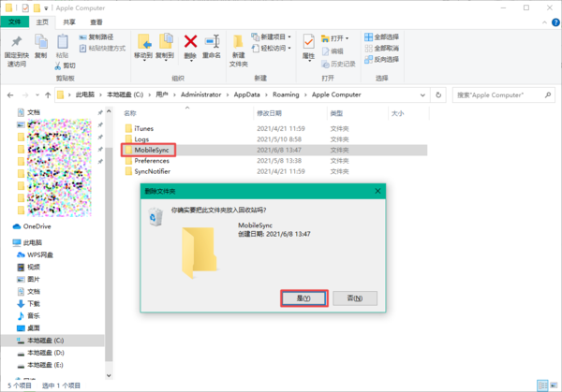The image size is (562, 392).
Task: Open Videos (视频) in sidebar
Action: (x=29, y=267)
